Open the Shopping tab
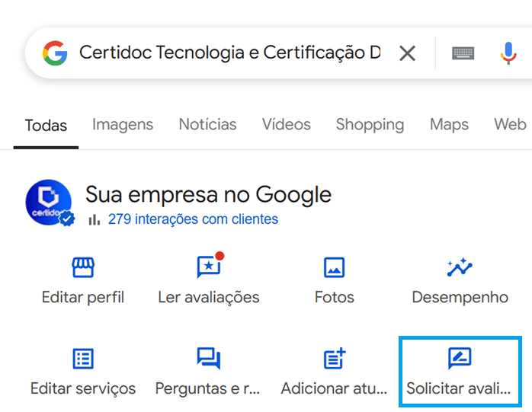 [x=370, y=125]
